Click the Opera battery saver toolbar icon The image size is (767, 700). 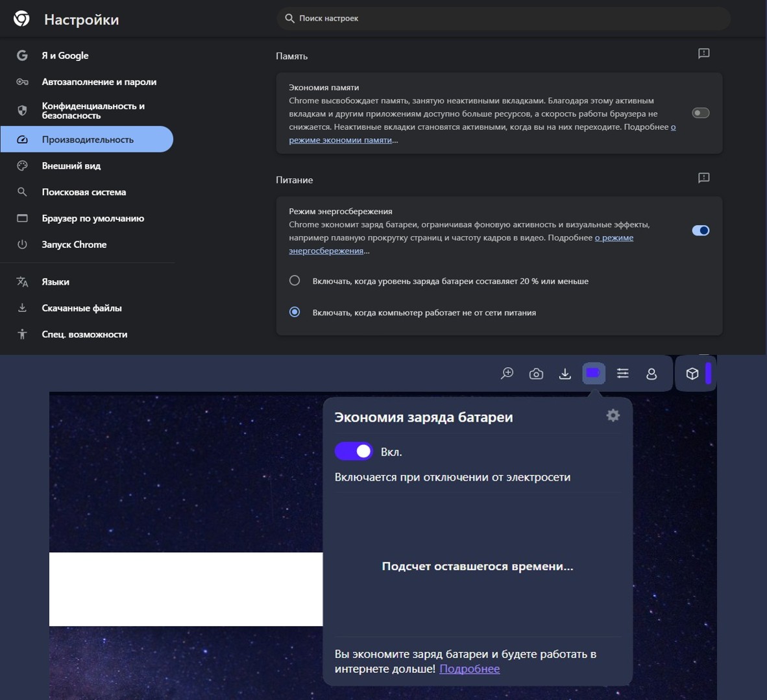[593, 373]
